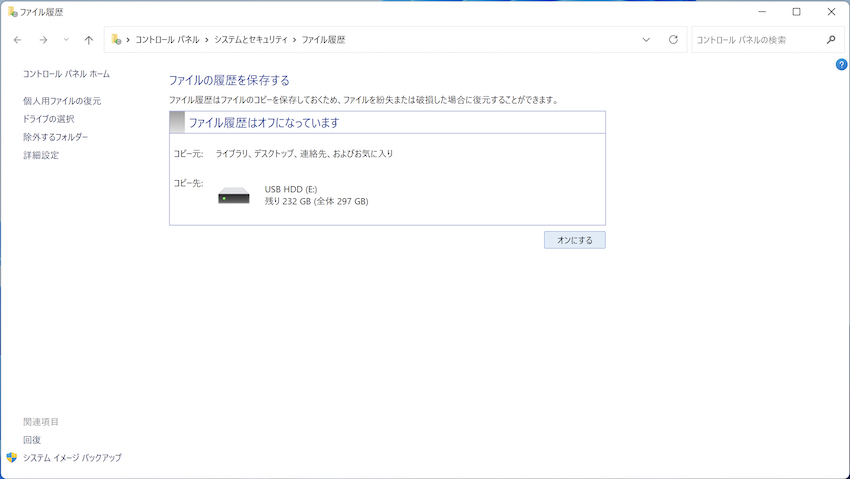Click breadcrumb chevron after システムとセキュリティ
Screen dimensions: 850x479
tap(295, 40)
